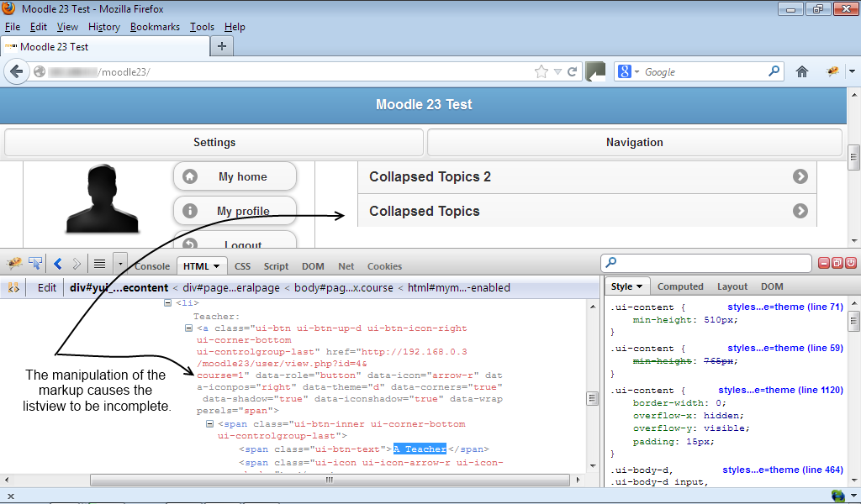Click the My profile button

235,211
